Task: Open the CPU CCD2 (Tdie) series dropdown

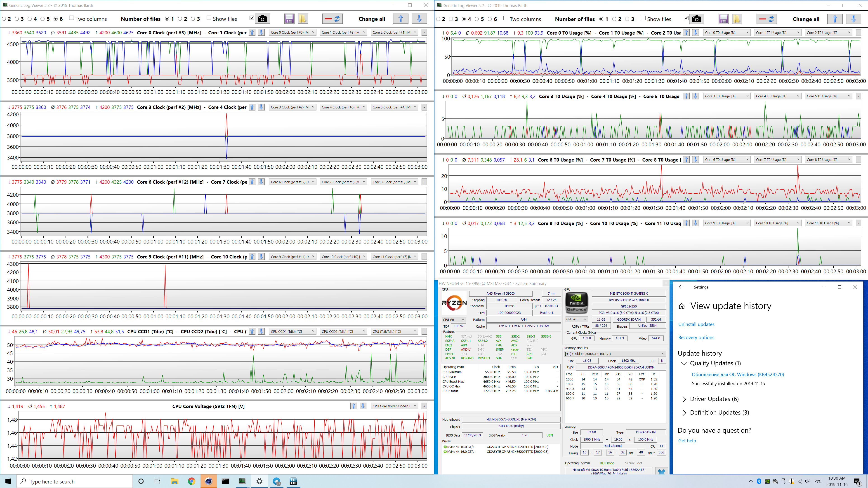Action: [x=343, y=331]
